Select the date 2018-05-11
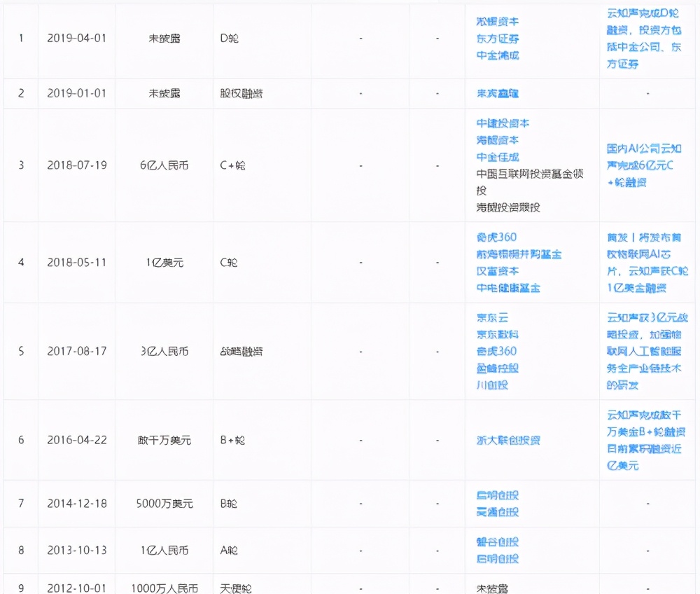 (x=77, y=263)
